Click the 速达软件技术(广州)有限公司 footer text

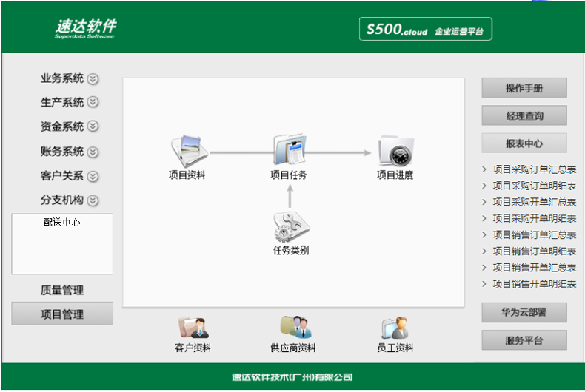(292, 377)
